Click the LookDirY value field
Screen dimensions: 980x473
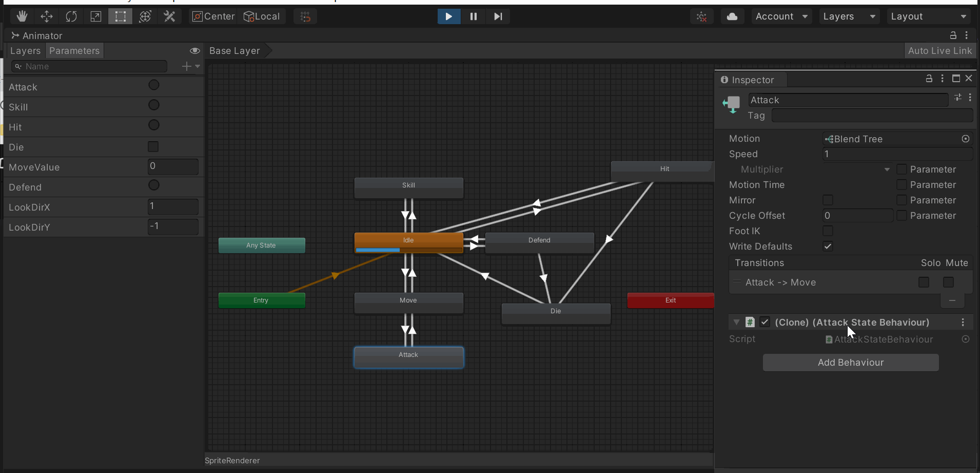click(173, 226)
